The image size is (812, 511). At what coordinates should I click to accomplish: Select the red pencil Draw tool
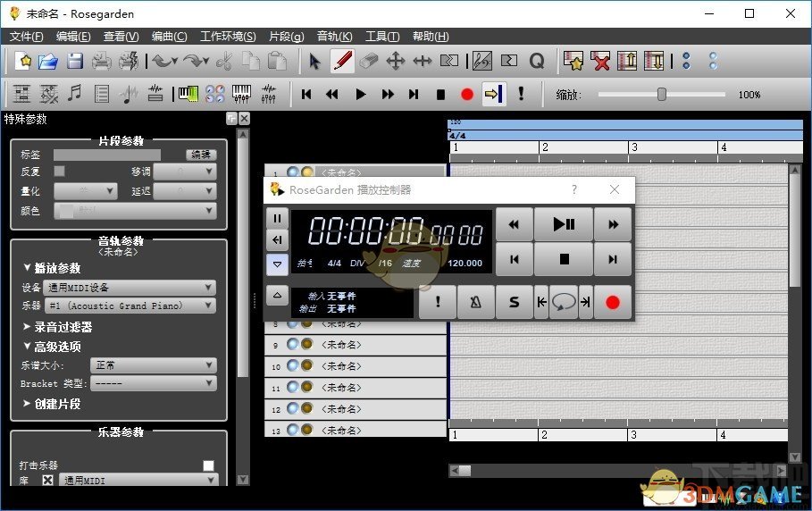pyautogui.click(x=341, y=61)
